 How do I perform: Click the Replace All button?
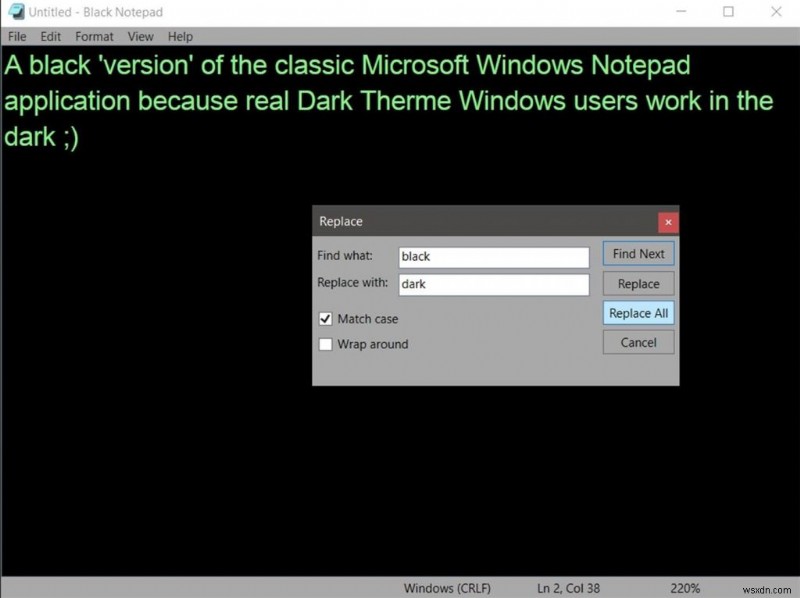(638, 313)
